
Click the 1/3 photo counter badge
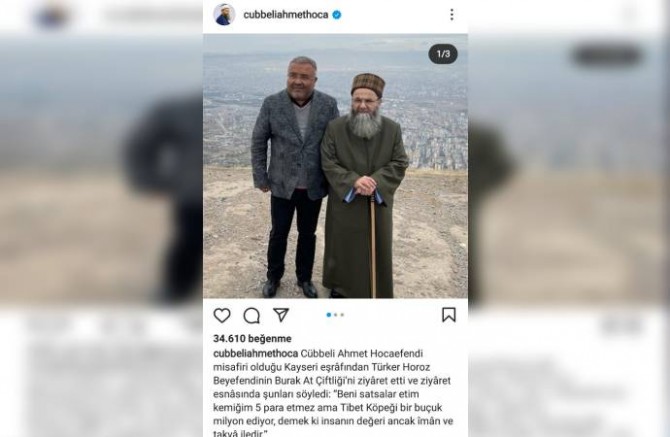coord(443,54)
